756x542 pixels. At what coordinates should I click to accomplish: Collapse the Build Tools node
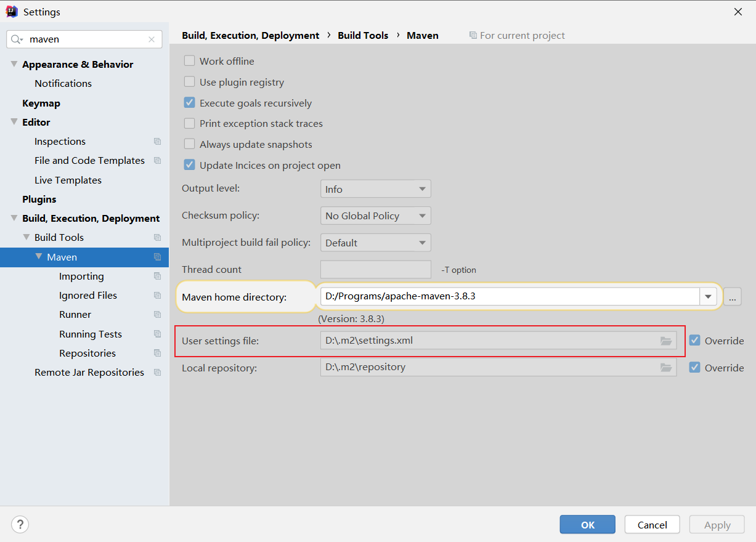[x=26, y=237]
